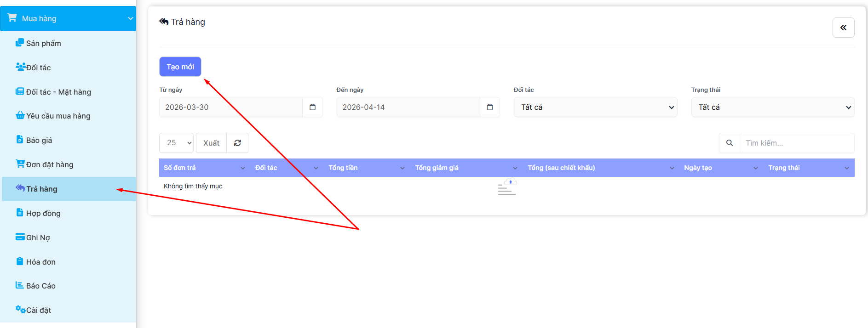This screenshot has width=868, height=328.
Task: Sort by the Số đơn trả column
Action: 180,168
